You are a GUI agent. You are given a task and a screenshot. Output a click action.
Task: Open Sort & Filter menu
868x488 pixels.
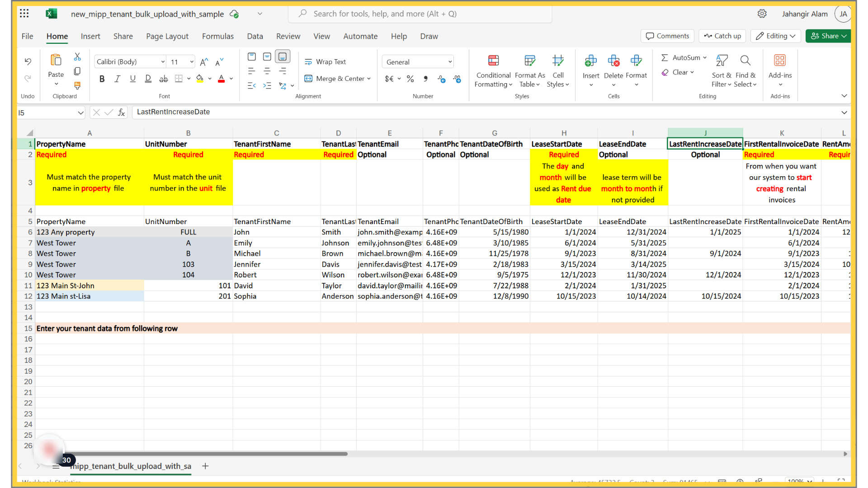click(x=722, y=71)
